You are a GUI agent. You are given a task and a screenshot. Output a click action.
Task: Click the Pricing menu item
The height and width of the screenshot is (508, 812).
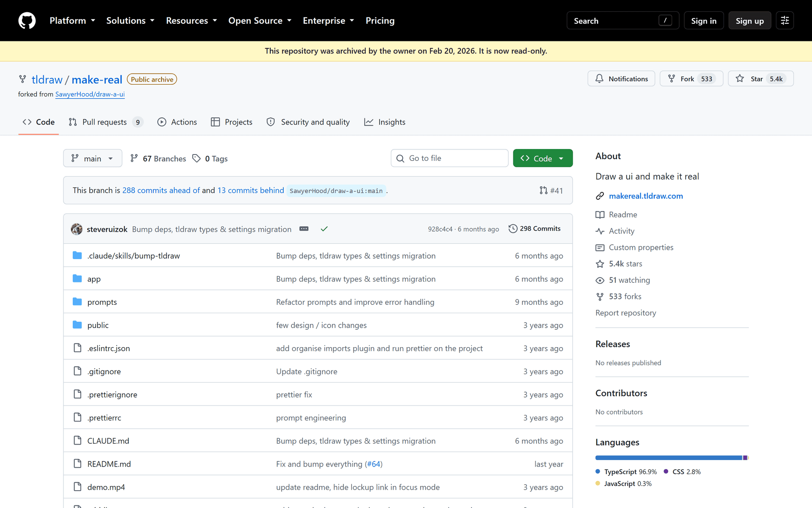point(380,20)
